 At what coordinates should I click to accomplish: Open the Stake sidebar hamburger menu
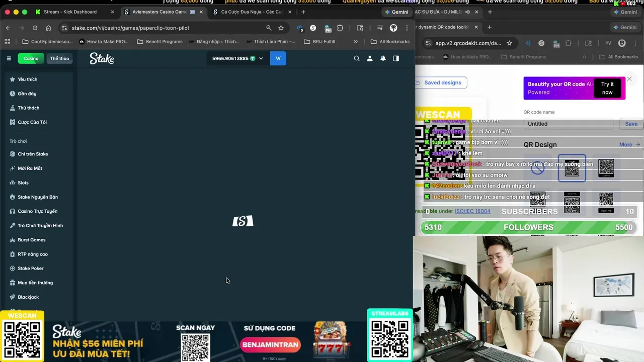[x=9, y=58]
